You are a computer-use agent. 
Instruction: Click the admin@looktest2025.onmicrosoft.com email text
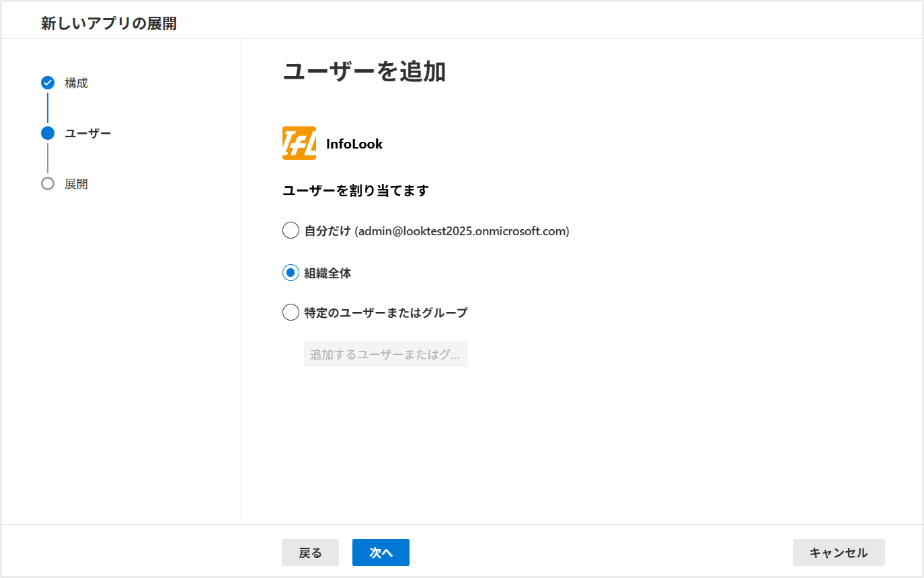coord(462,231)
